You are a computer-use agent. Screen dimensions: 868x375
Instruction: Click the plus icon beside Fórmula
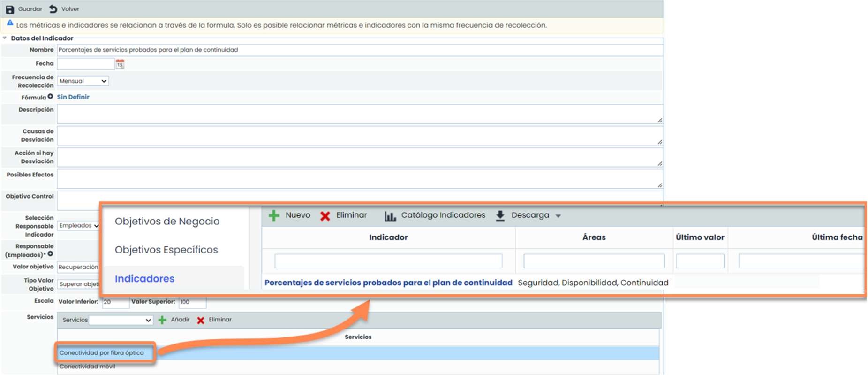coord(50,97)
